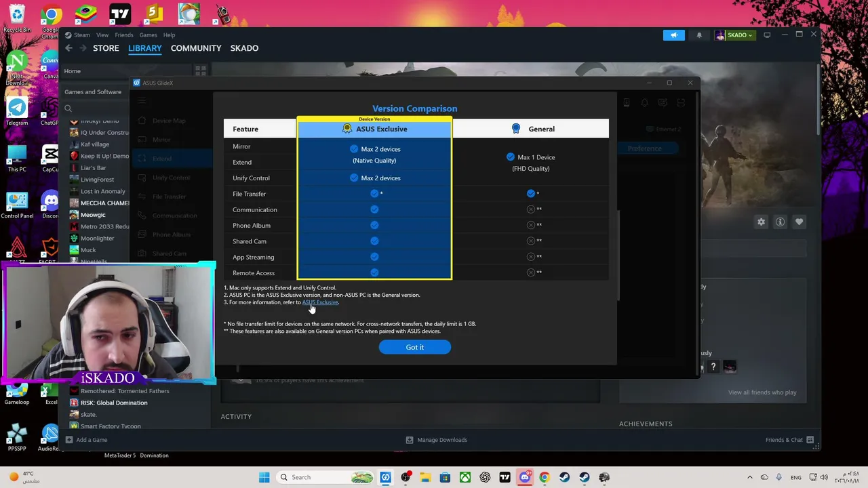868x488 pixels.
Task: Open Friends & Chat panel
Action: tap(789, 440)
